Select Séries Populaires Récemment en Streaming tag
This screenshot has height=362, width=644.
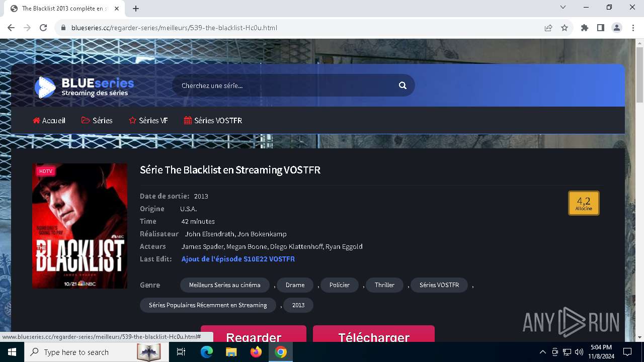[x=208, y=305]
